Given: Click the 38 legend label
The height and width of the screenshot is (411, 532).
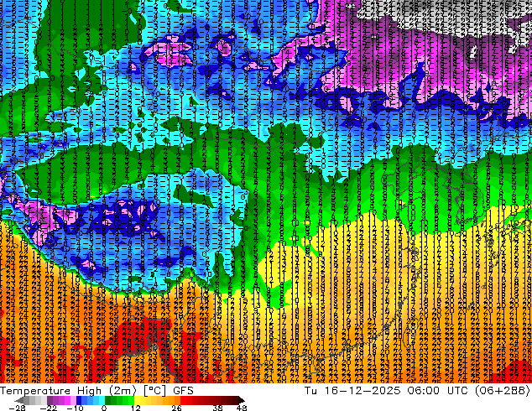Looking at the screenshot, I should (217, 408).
